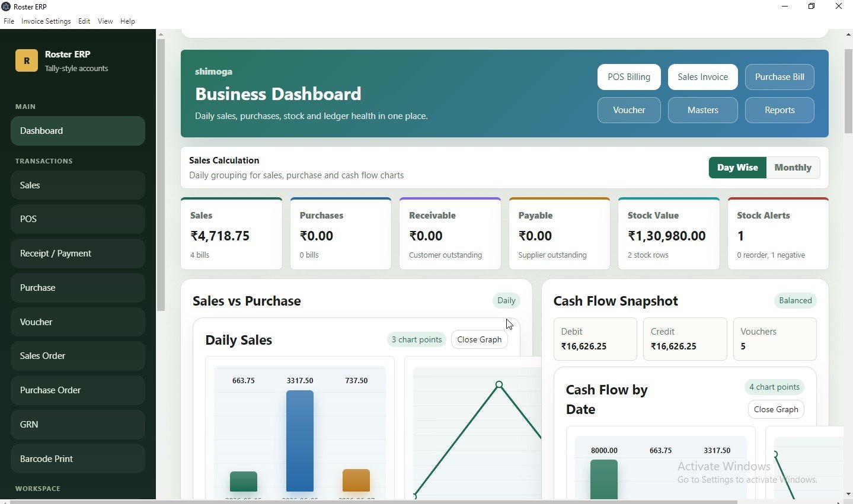Click the main content vertical scrollbar thumb

point(848,92)
